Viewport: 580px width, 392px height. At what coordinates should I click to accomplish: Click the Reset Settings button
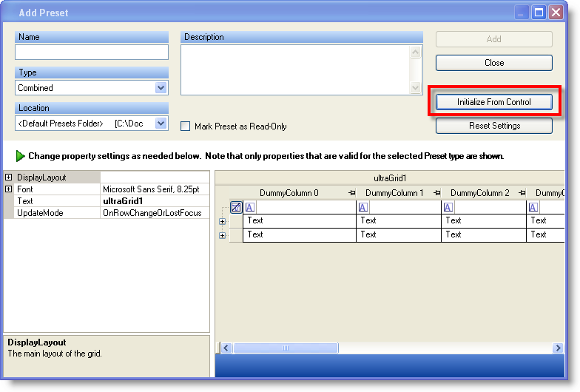point(494,126)
